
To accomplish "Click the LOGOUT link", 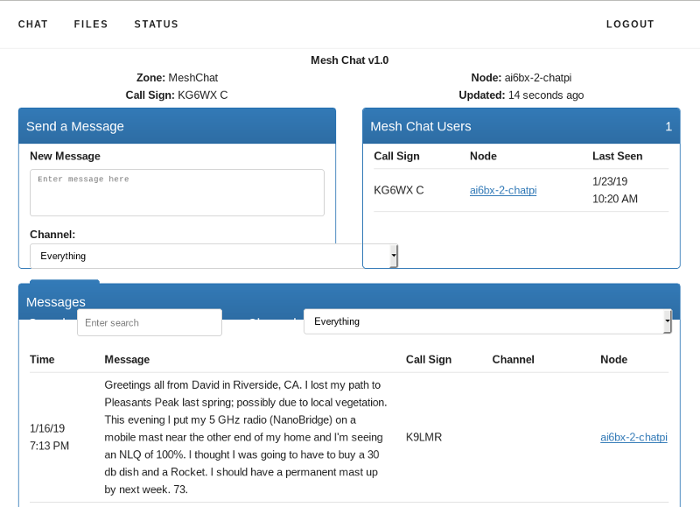I will coord(630,24).
